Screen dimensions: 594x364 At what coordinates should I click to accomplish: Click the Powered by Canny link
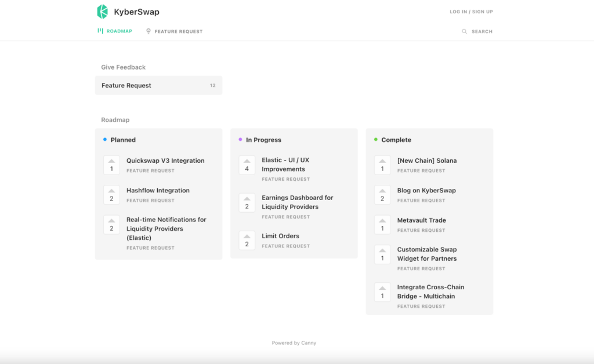pos(294,343)
